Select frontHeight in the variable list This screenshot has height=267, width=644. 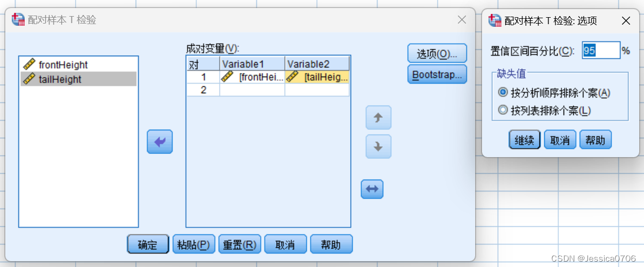click(x=78, y=65)
